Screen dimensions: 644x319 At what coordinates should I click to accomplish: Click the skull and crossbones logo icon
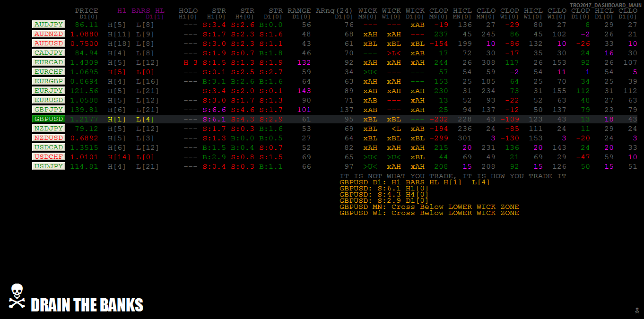coord(17,296)
